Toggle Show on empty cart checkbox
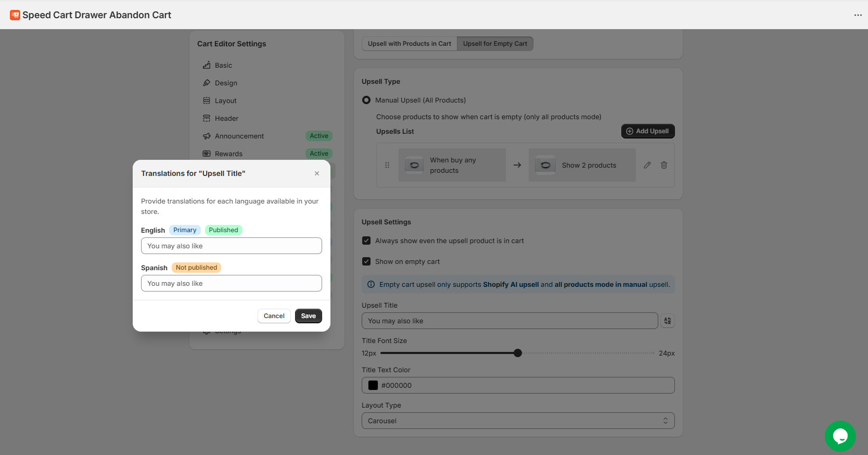 pyautogui.click(x=366, y=261)
